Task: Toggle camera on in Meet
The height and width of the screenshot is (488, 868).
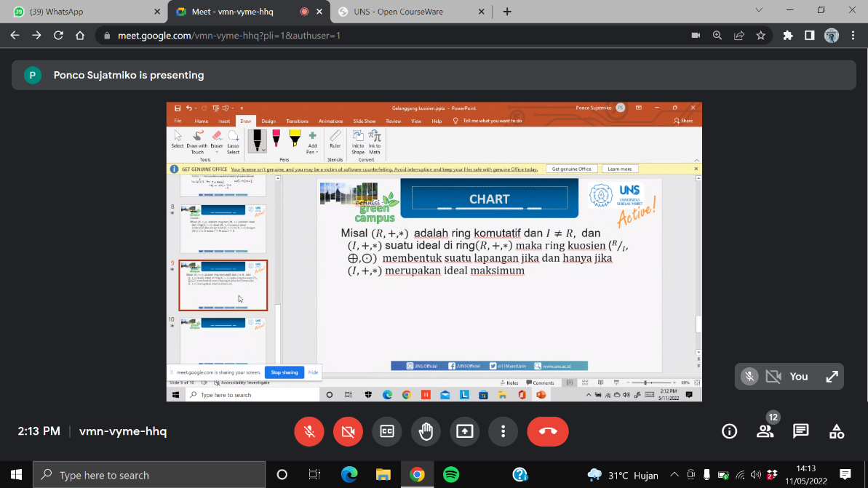Action: 348,431
